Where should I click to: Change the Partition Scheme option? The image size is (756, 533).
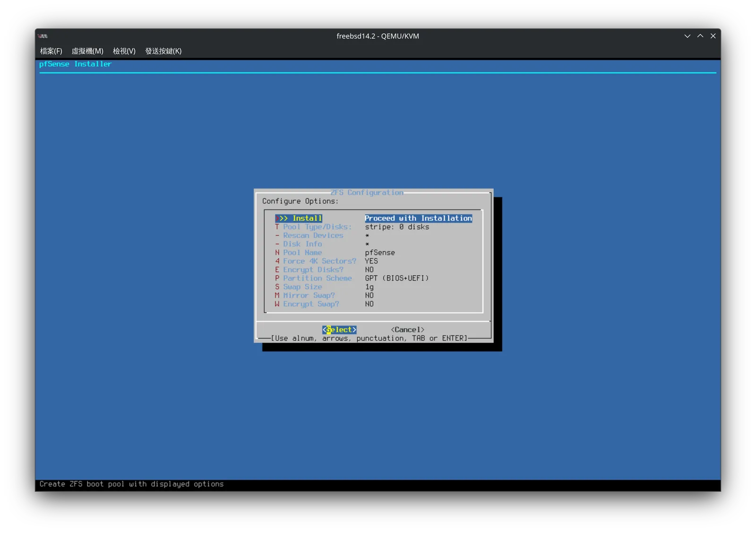click(373, 278)
